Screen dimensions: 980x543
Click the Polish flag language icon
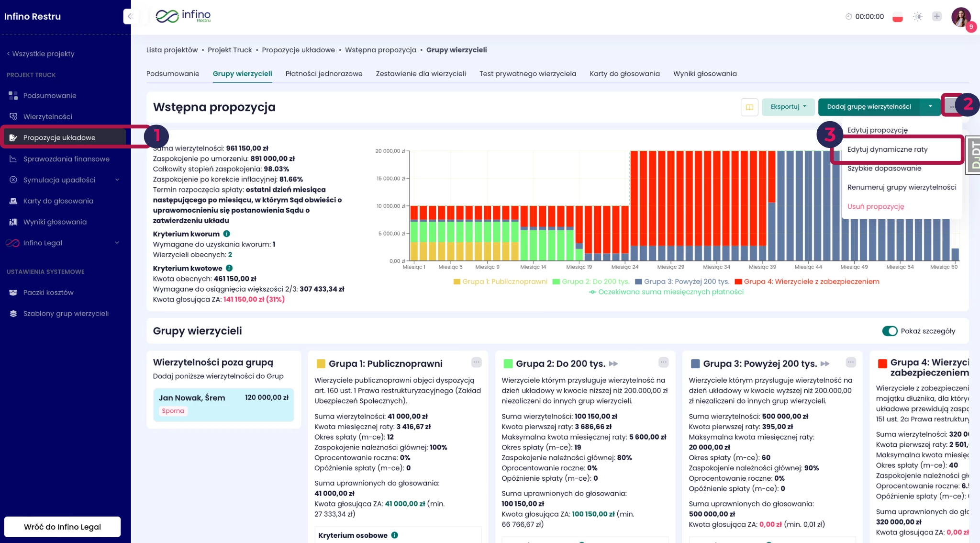898,17
